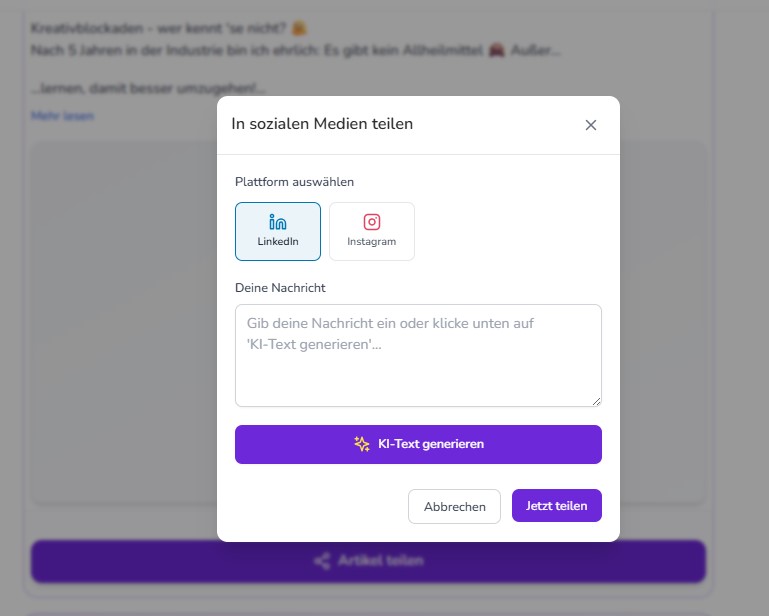Choose the Instagram platform label
Image resolution: width=769 pixels, height=616 pixels.
372,241
